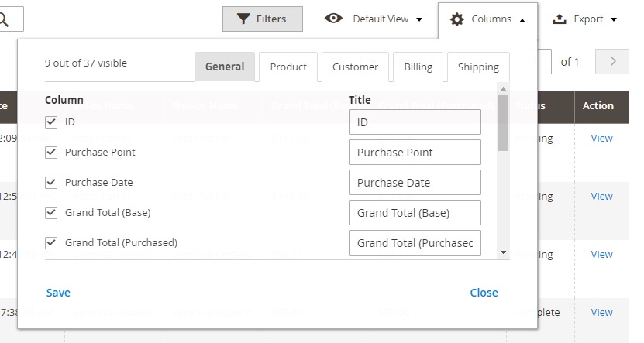Open View link for the Complete order

[601, 312]
